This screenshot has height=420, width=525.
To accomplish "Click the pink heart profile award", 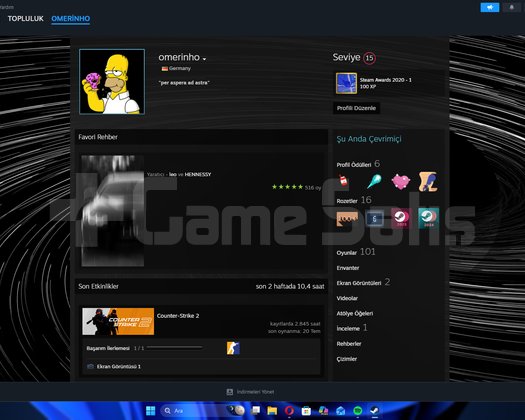I will click(x=400, y=182).
